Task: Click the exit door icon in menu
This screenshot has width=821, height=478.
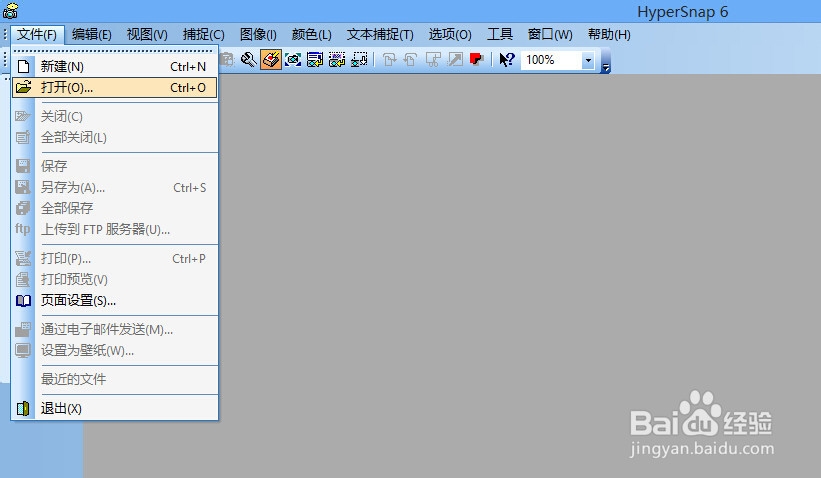Action: pos(23,408)
